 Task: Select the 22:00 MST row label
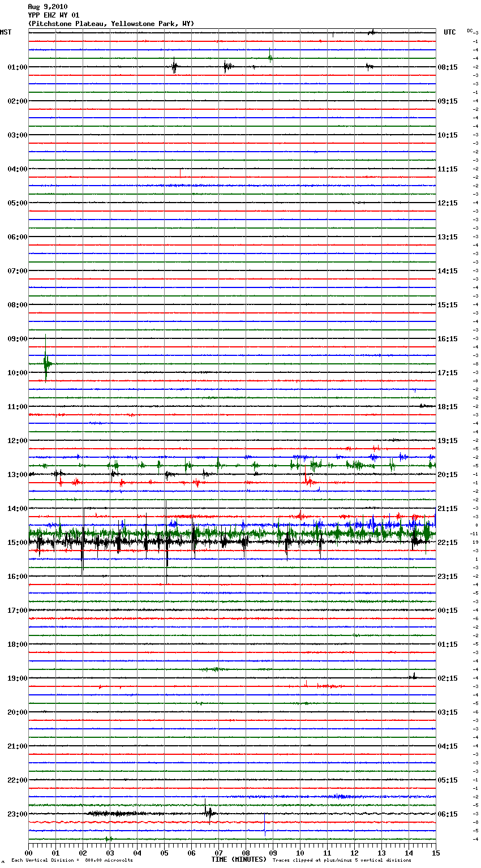(x=18, y=780)
